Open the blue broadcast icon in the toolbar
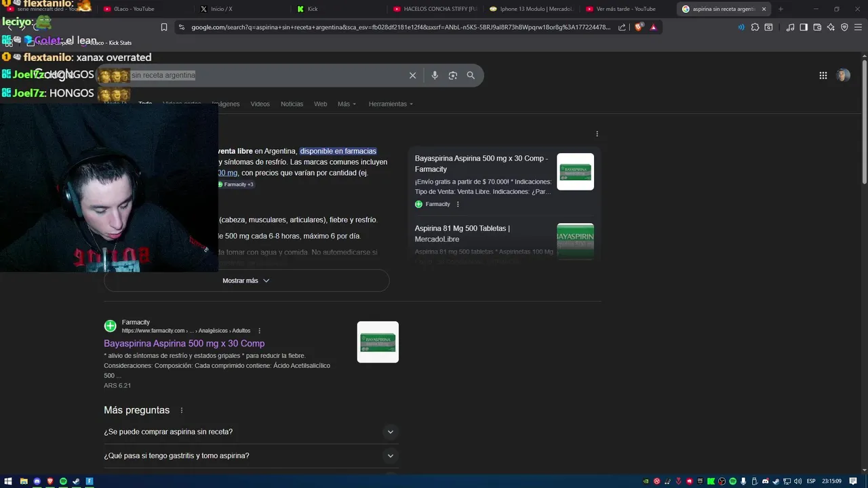This screenshot has height=488, width=868. pos(741,27)
